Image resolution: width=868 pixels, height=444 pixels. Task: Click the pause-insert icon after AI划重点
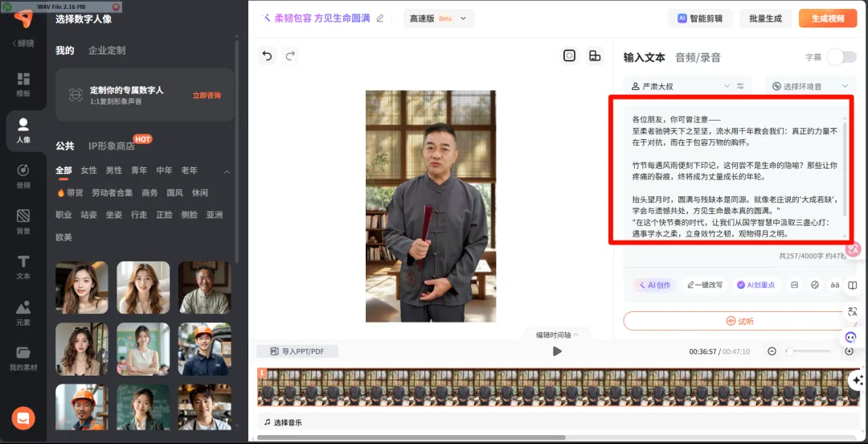pyautogui.click(x=794, y=285)
